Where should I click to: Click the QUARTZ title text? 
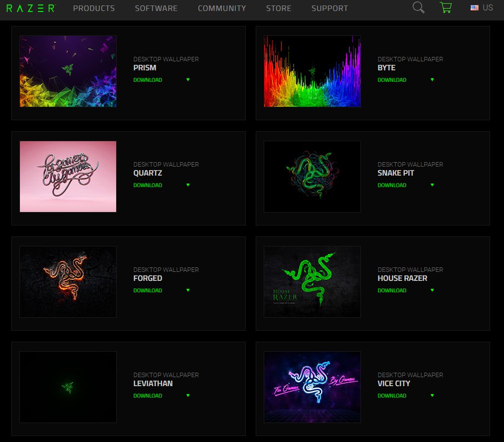148,173
